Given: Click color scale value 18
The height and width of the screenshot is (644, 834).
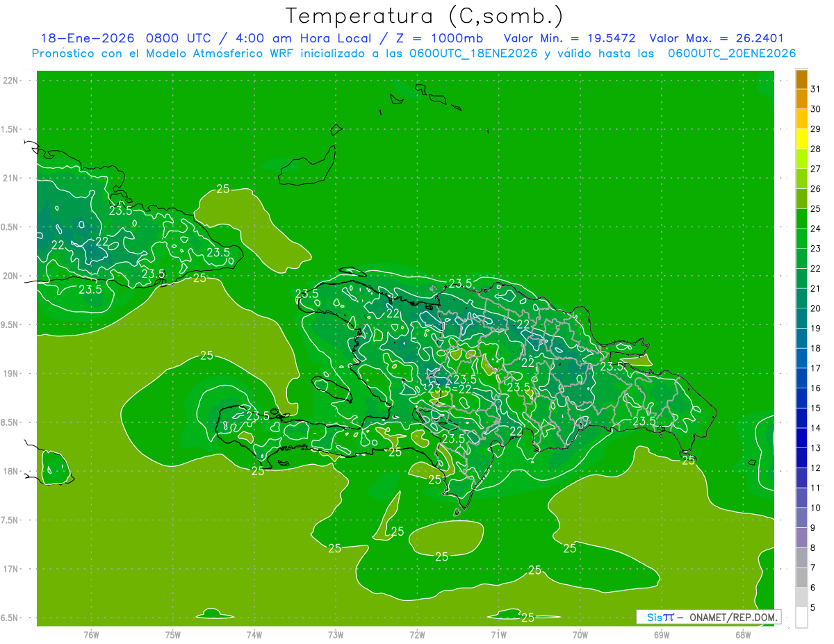Looking at the screenshot, I should pyautogui.click(x=816, y=348).
